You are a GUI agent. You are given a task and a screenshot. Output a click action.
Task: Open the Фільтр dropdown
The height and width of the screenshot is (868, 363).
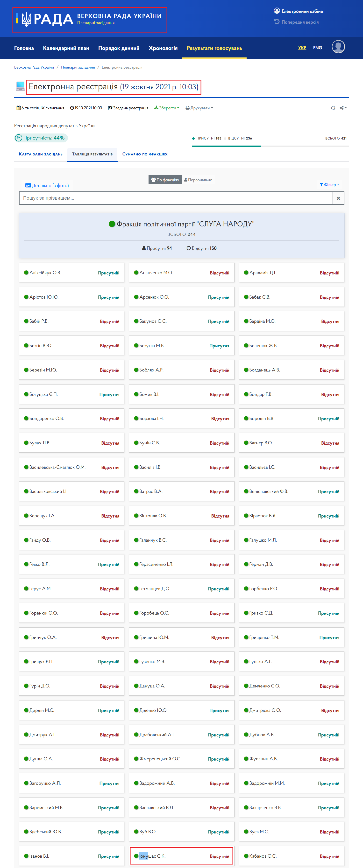pos(329,185)
